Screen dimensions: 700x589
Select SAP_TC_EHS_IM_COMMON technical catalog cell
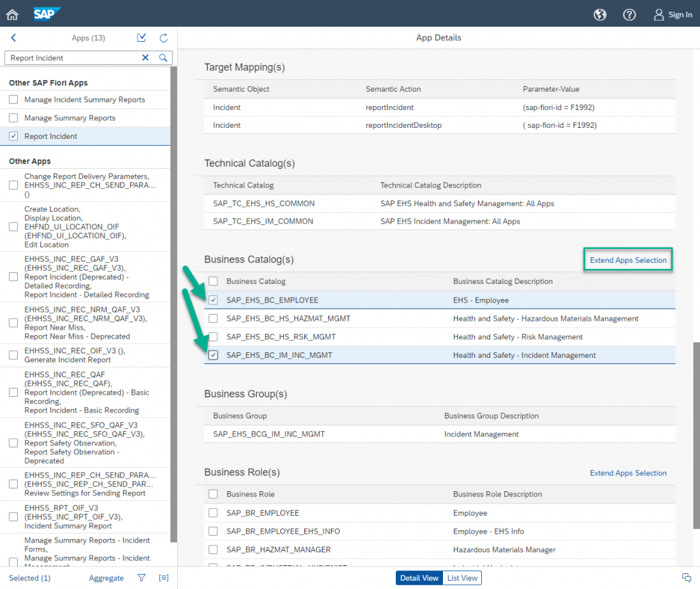[x=263, y=221]
